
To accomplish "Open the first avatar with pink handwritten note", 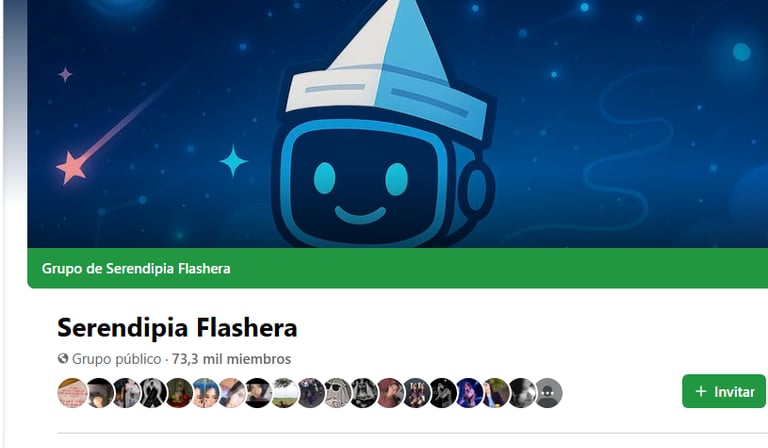I will click(72, 393).
